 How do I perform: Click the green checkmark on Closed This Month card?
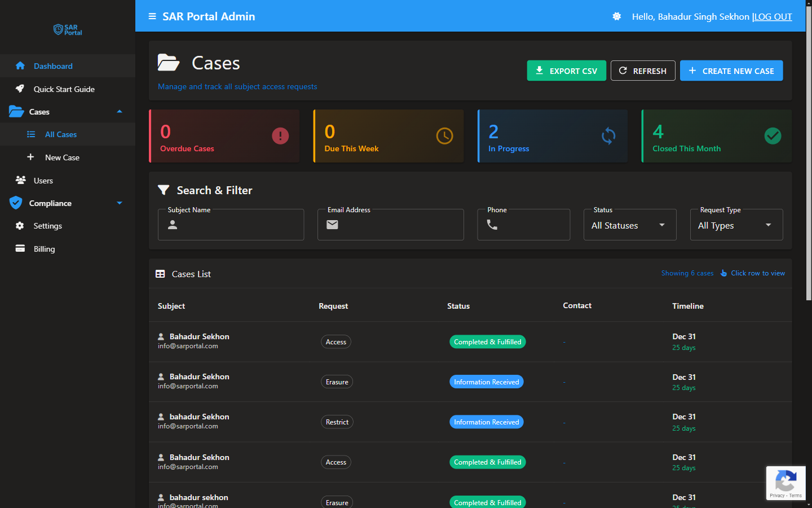(773, 136)
